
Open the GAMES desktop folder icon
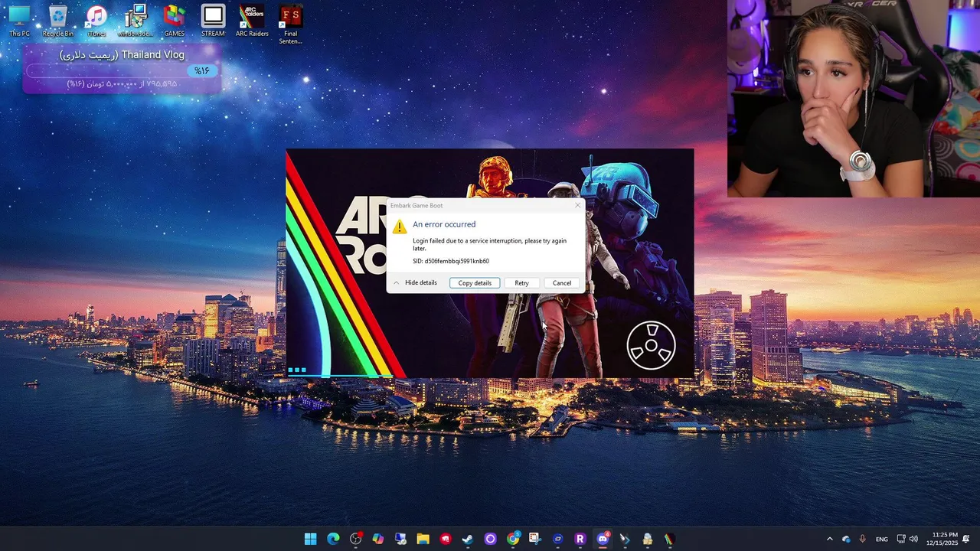(174, 21)
